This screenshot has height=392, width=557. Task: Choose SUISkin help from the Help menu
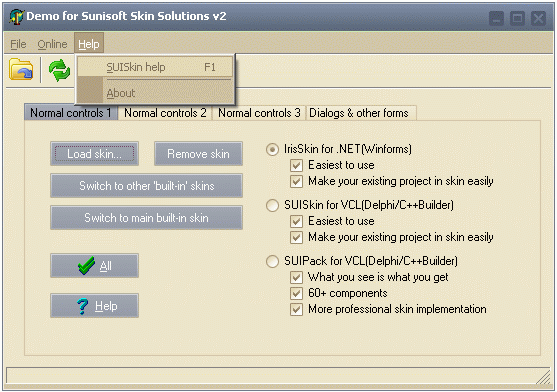(155, 67)
